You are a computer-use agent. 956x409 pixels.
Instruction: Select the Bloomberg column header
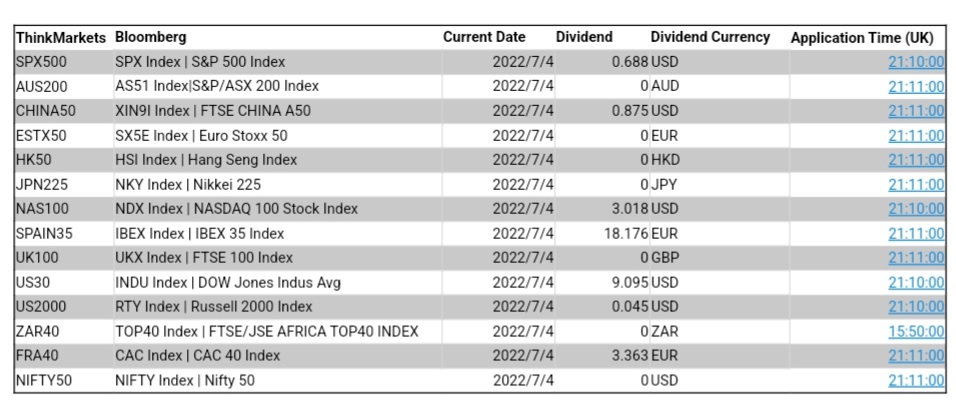[150, 38]
